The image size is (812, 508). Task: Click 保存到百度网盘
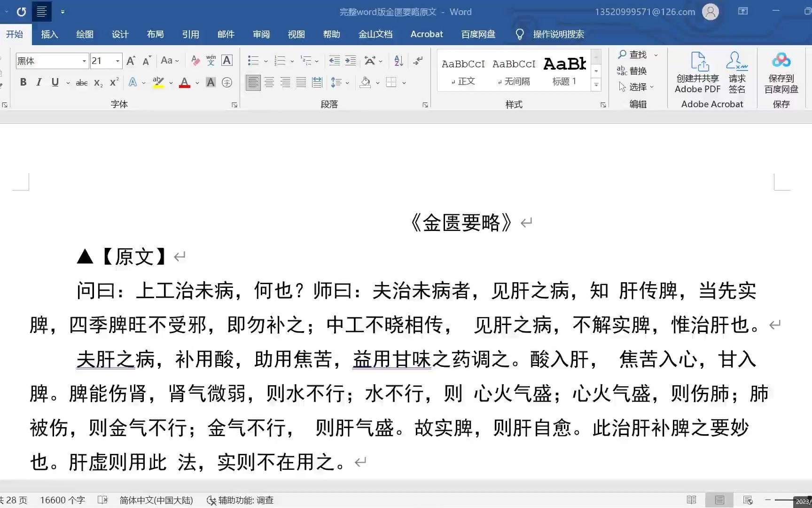[x=781, y=72]
